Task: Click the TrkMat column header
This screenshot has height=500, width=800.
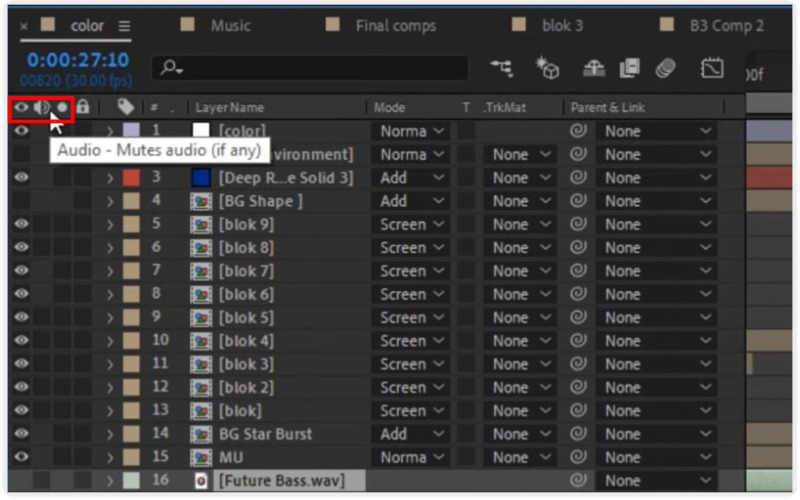Action: (x=504, y=108)
